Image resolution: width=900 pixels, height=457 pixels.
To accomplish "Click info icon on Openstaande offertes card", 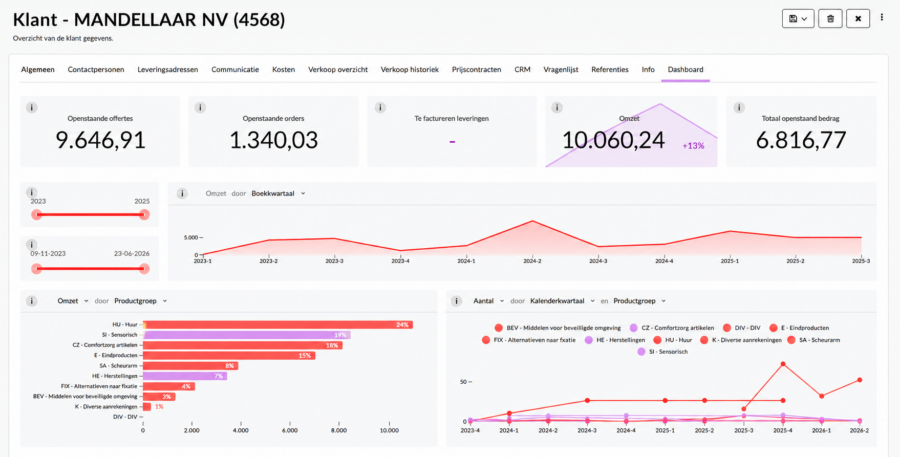I will tap(32, 107).
